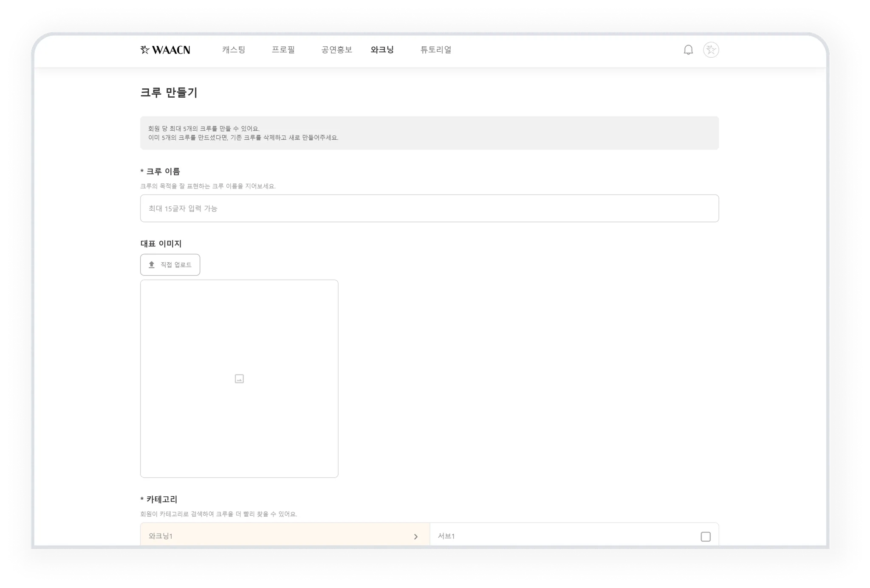
Task: Check the 서브1 checkbox
Action: coord(705,537)
